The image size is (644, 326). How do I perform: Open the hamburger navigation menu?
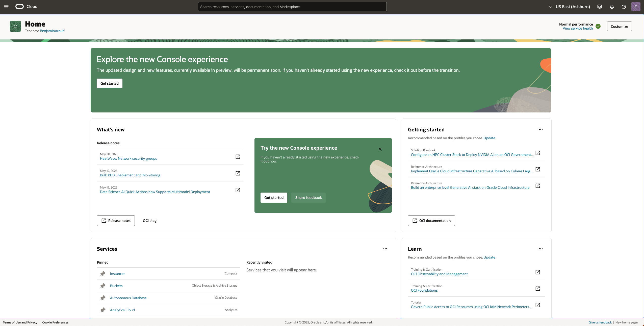[6, 7]
